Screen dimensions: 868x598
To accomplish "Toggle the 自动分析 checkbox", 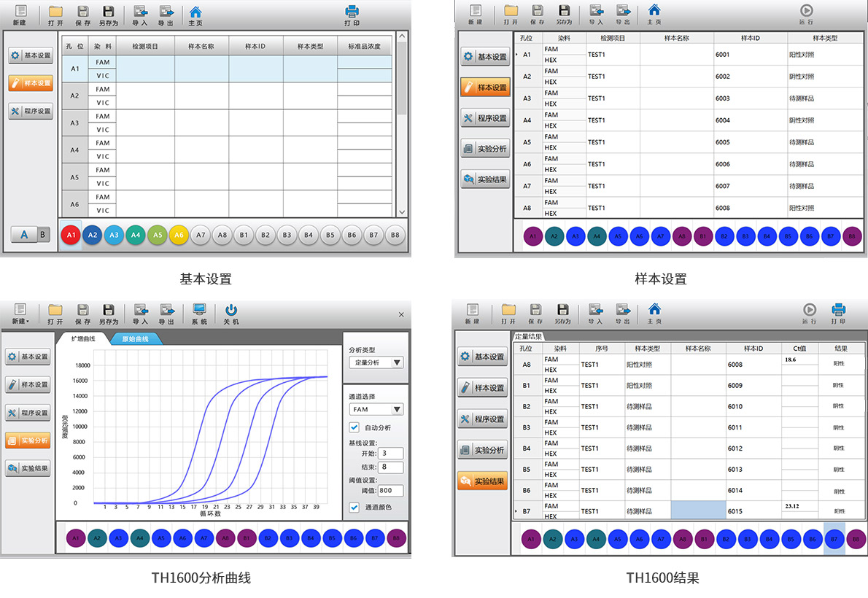I will click(x=354, y=427).
